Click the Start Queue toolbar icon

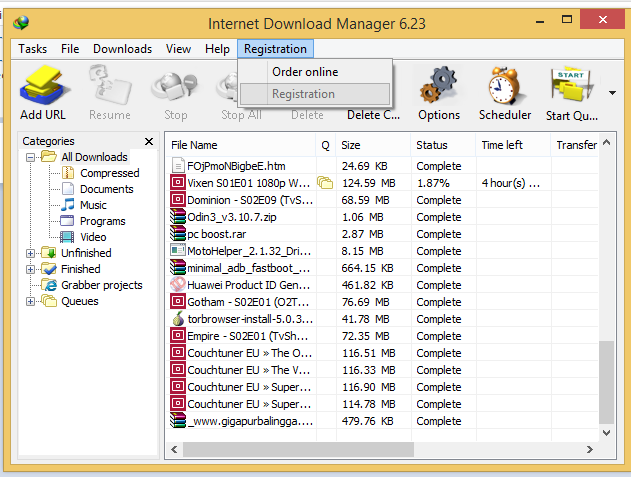(572, 86)
